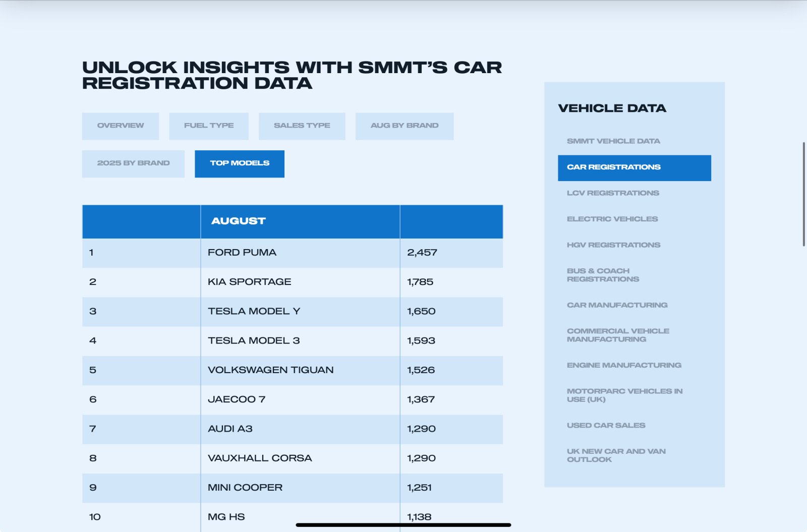
Task: Click the home indicator bar
Action: (x=403, y=525)
